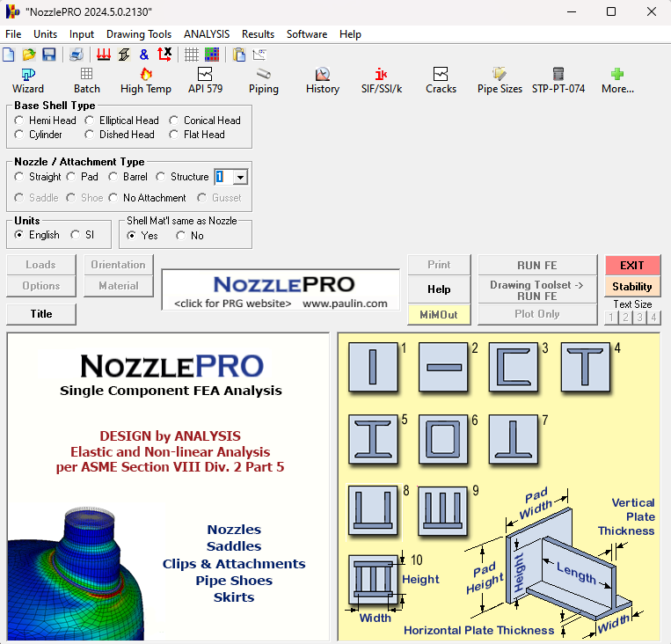Click the gray grid mesh icon
671x644 pixels.
click(192, 55)
